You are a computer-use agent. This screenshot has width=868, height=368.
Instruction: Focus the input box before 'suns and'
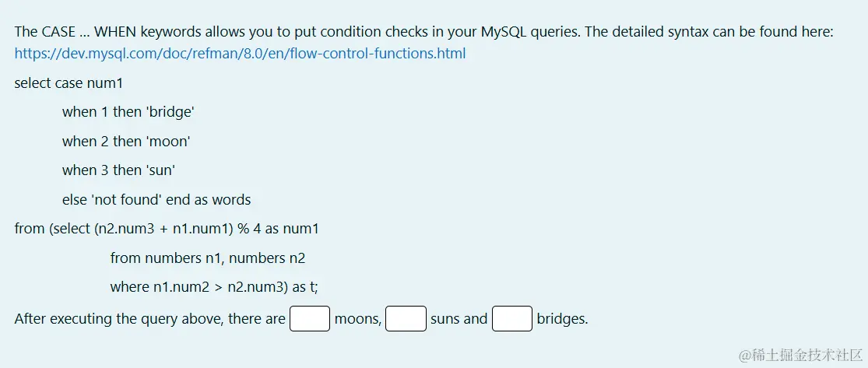[406, 319]
